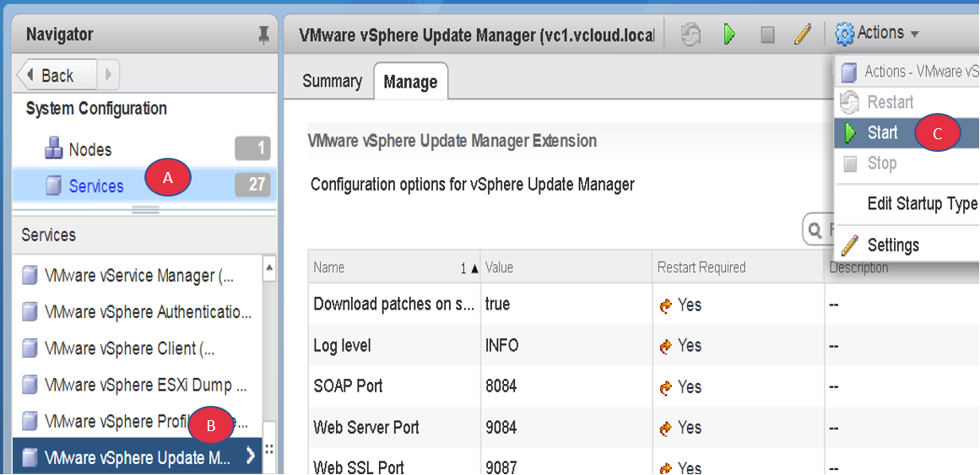980x475 pixels.
Task: Click the green start service toolbar icon
Action: click(728, 35)
